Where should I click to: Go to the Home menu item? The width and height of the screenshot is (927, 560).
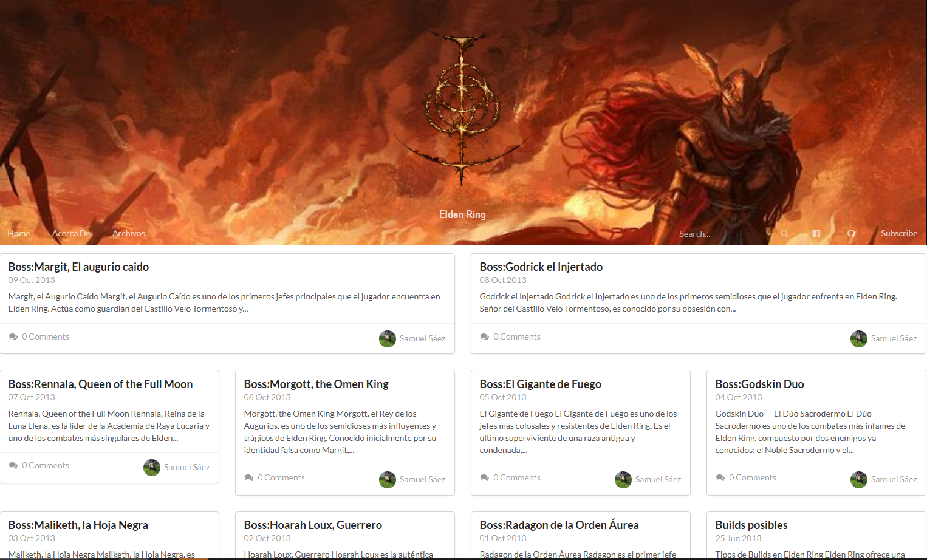point(19,233)
